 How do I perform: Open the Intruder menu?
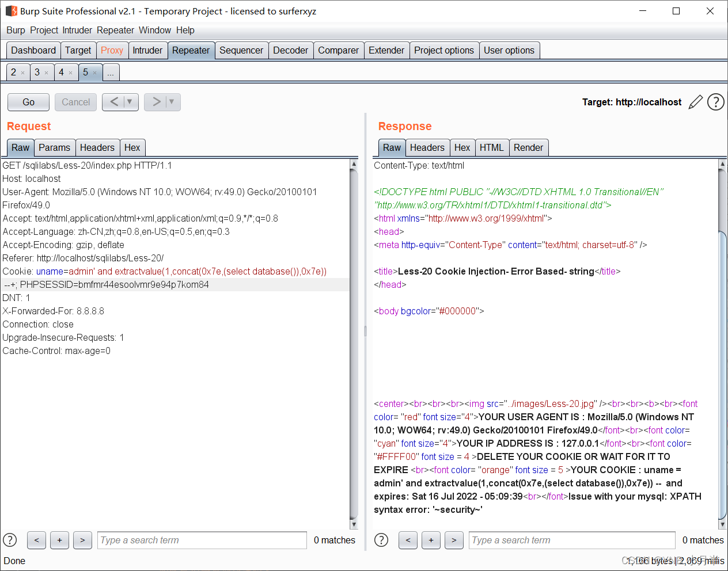click(x=77, y=30)
